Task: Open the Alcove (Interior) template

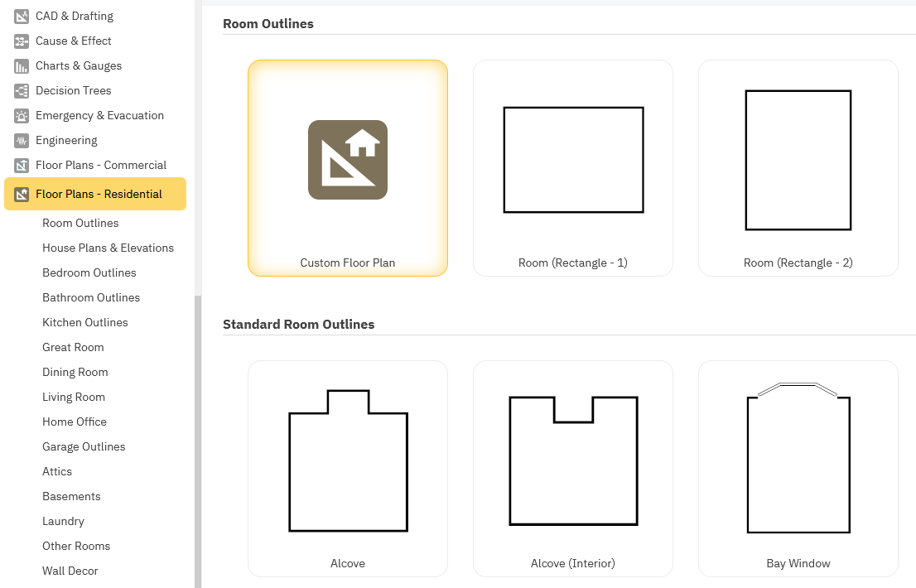Action: [x=573, y=468]
